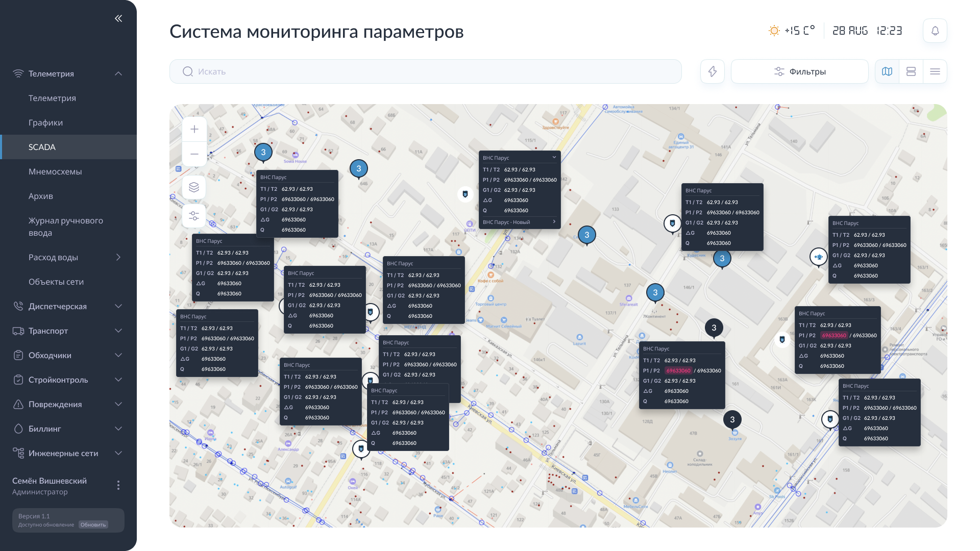This screenshot has height=551, width=980.
Task: Switch to compact lines view mode
Action: coord(935,71)
